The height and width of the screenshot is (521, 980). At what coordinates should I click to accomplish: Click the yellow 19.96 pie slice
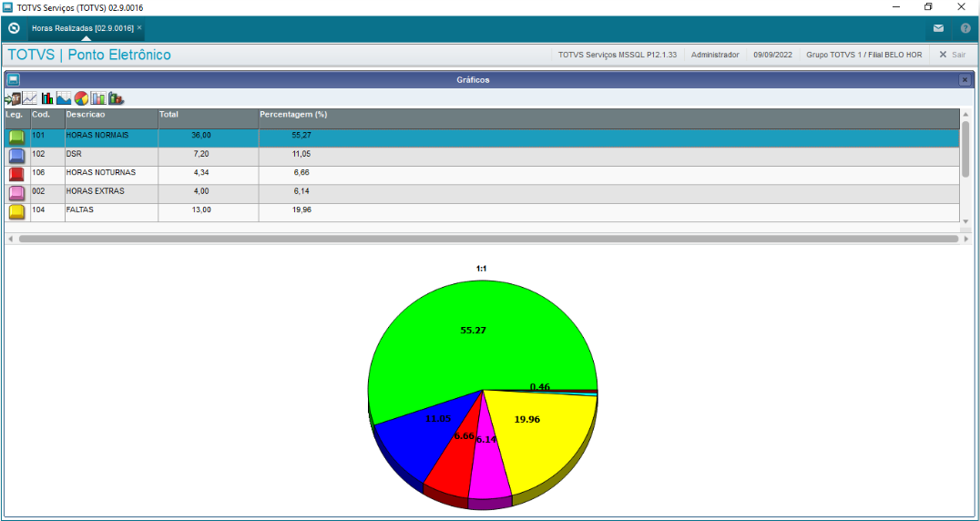(537, 444)
